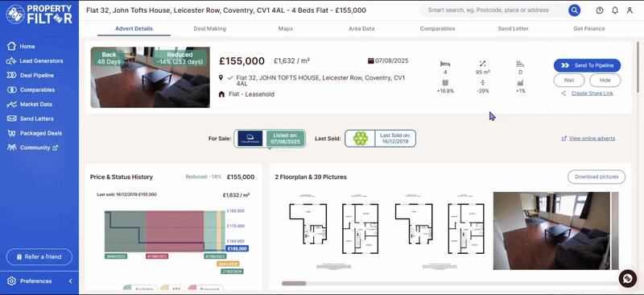The height and width of the screenshot is (295, 644).
Task: Open Market Data from the sidebar
Action: [x=30, y=105]
